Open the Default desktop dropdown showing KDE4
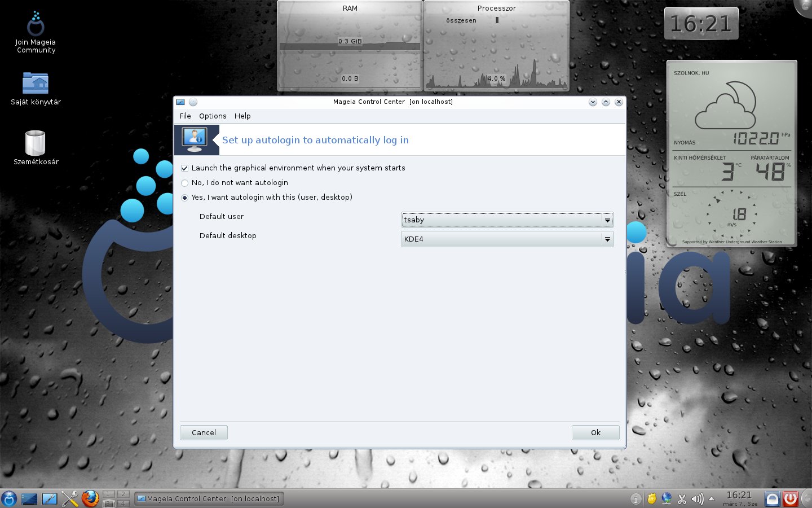This screenshot has height=508, width=812. [507, 239]
